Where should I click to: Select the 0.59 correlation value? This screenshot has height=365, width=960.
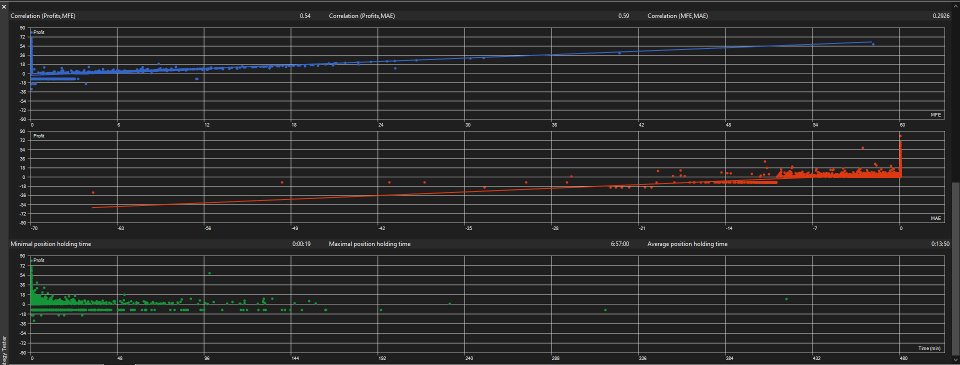[624, 16]
